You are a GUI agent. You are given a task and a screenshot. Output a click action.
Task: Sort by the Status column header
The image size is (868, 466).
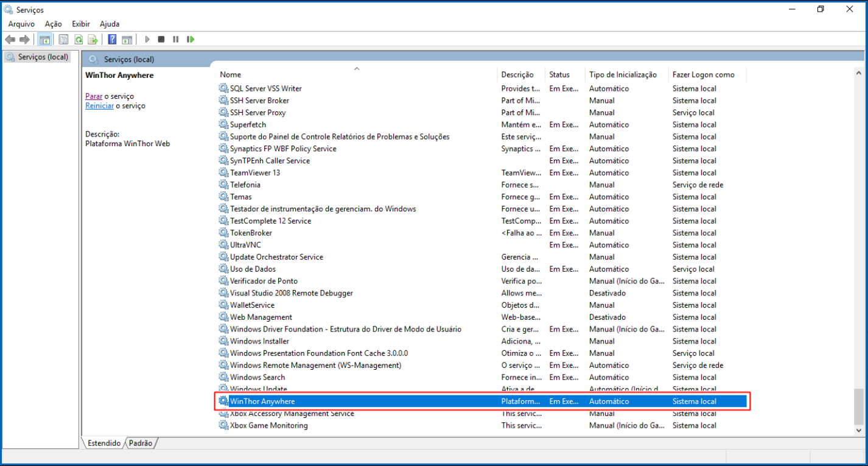tap(565, 74)
